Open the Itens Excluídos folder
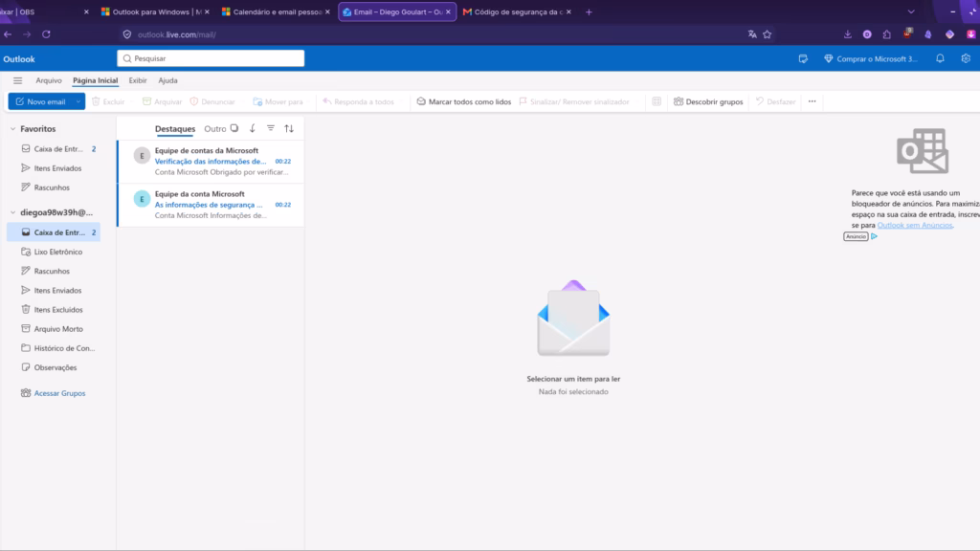This screenshot has height=551, width=980. [54, 310]
